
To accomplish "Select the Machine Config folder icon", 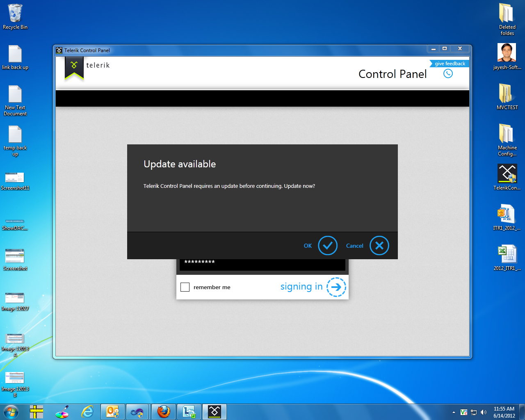I will pyautogui.click(x=507, y=140).
